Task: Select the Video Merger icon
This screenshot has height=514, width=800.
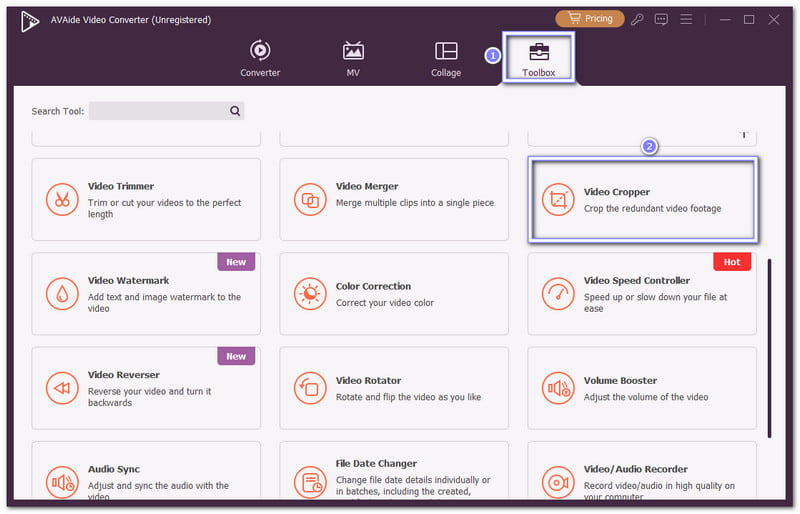Action: pyautogui.click(x=310, y=200)
